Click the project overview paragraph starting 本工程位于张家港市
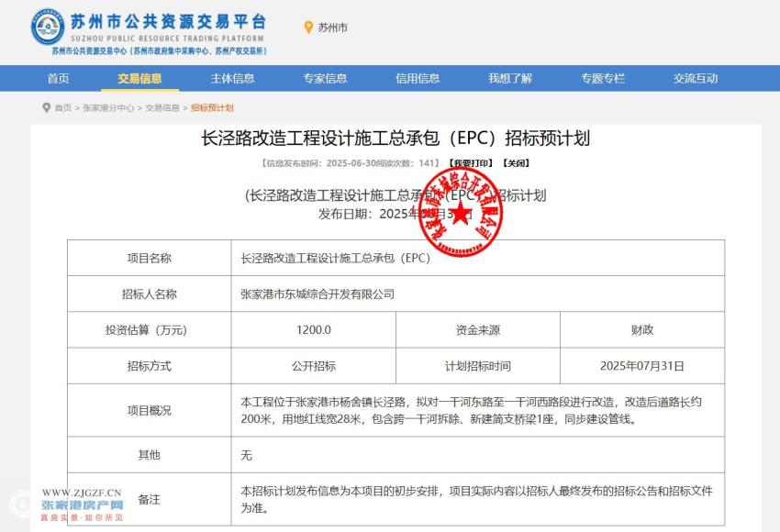 click(471, 410)
